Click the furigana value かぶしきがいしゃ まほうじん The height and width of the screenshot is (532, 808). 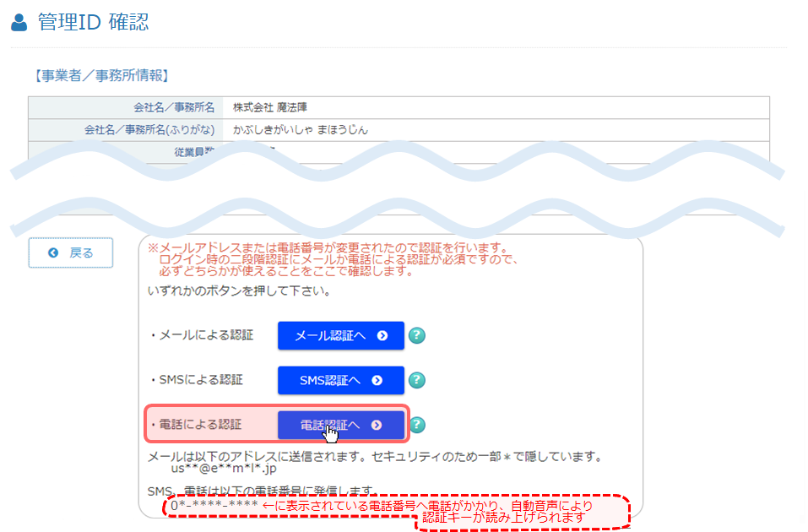[301, 130]
